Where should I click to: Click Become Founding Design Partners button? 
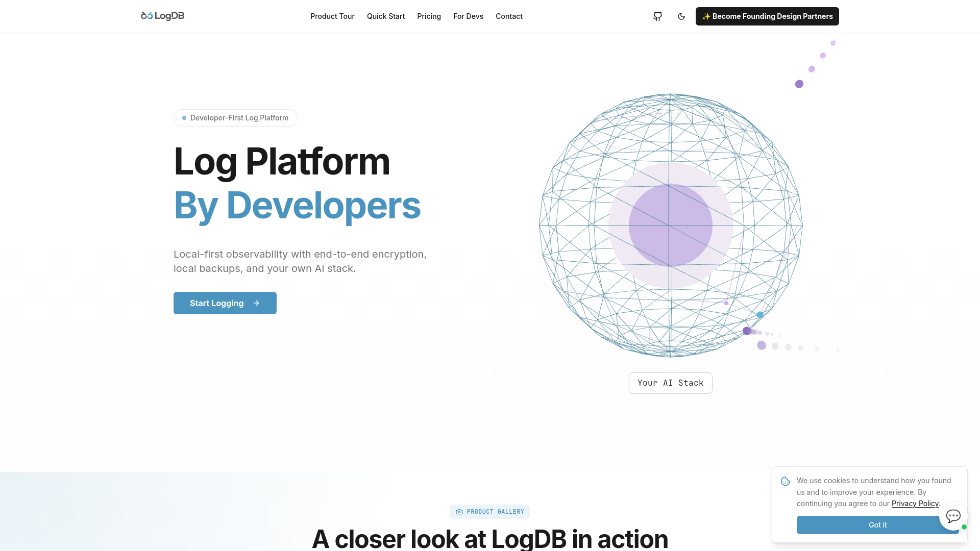pyautogui.click(x=767, y=16)
